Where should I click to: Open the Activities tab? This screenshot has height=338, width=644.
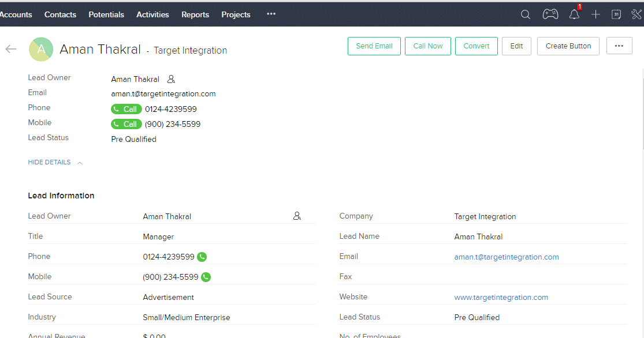coord(153,14)
